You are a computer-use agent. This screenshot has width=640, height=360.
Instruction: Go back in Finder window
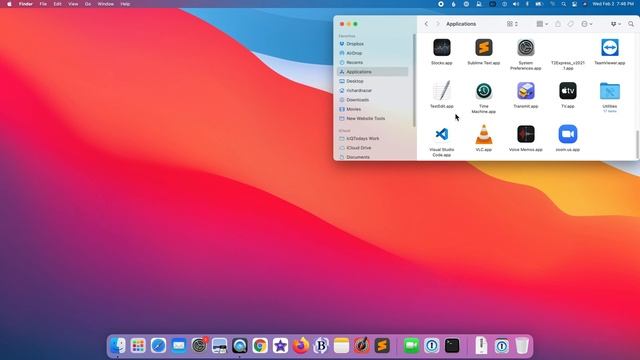[x=426, y=24]
